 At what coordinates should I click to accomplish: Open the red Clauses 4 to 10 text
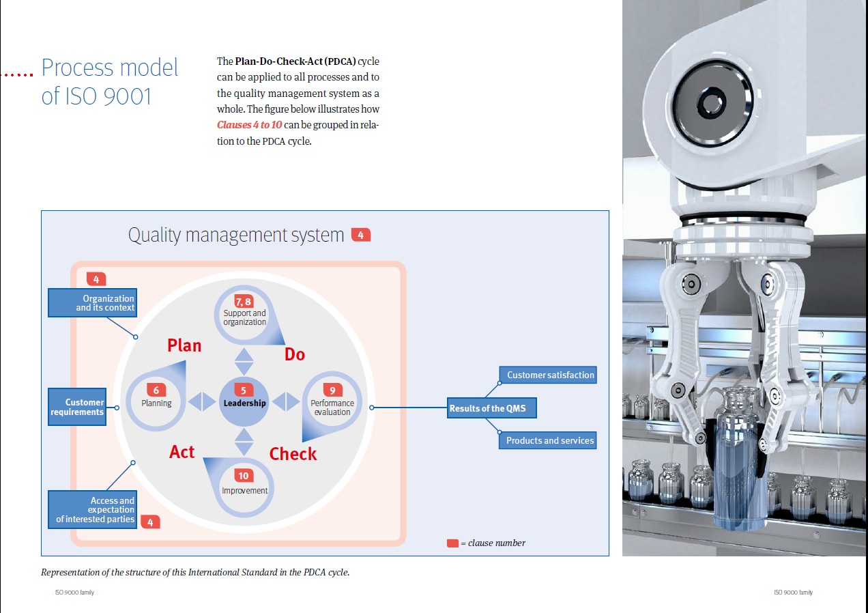(249, 125)
